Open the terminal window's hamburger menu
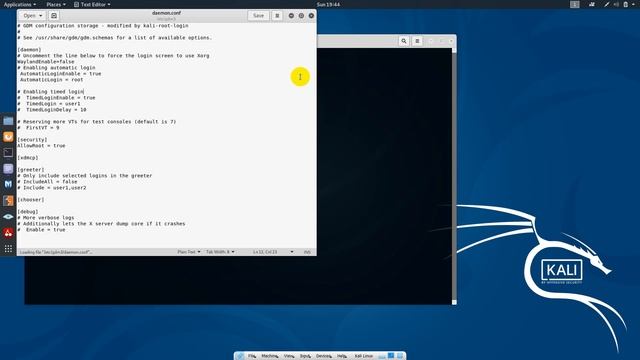This screenshot has width=640, height=360. click(x=417, y=41)
